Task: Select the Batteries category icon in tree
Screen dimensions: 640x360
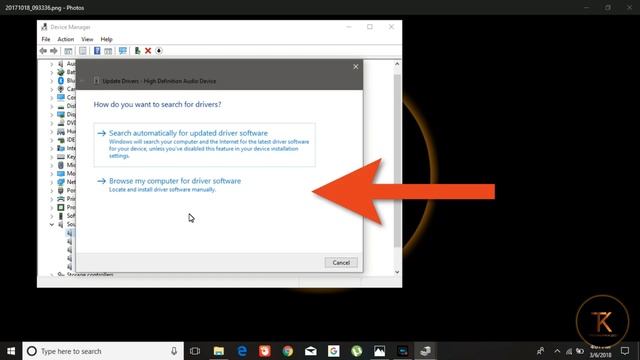Action: tap(61, 72)
